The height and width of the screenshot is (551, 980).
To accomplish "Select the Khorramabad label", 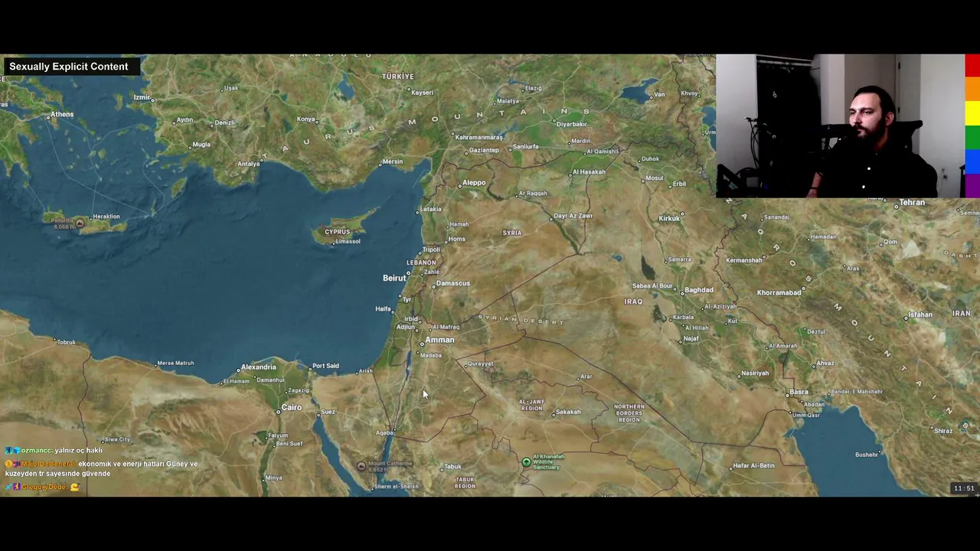I will (x=779, y=293).
